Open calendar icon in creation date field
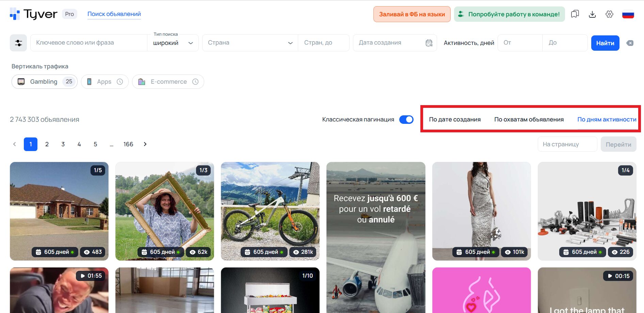The width and height of the screenshot is (644, 313). pos(429,43)
